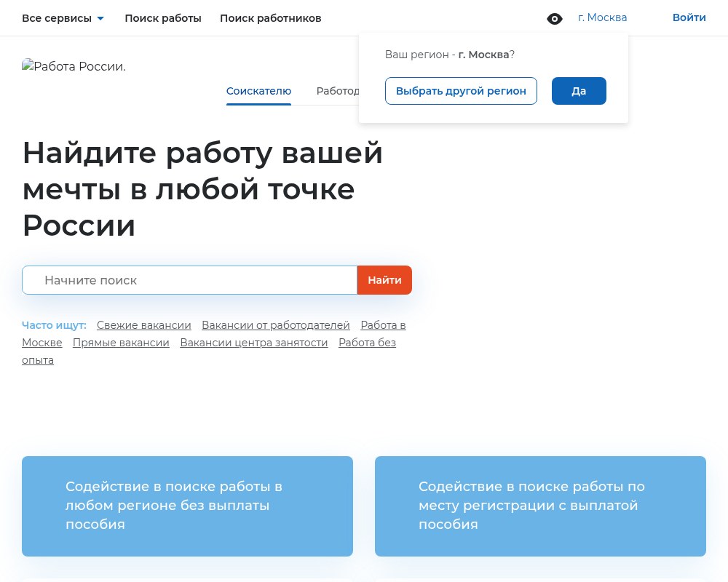
Task: Expand the Все сервисы dropdown arrow
Action: click(100, 19)
